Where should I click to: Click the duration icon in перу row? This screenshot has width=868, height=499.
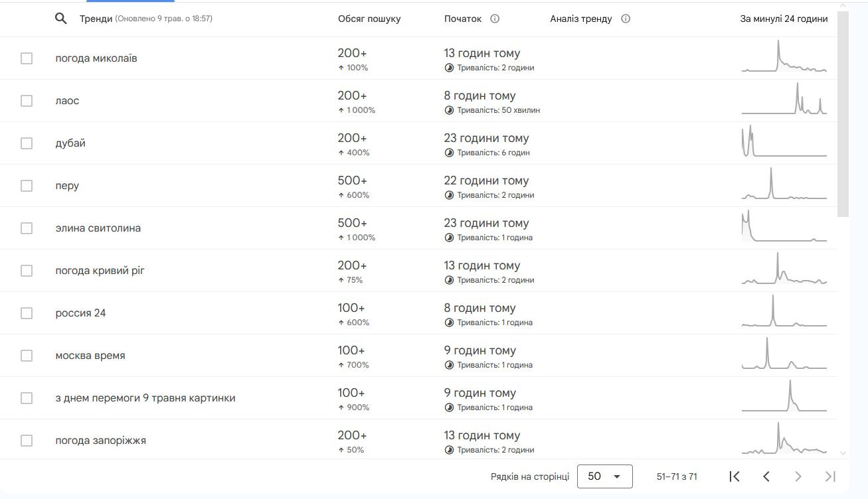tap(449, 195)
